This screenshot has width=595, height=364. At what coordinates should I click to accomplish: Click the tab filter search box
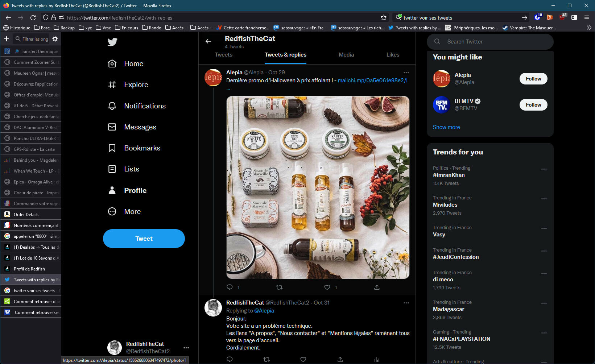click(31, 39)
